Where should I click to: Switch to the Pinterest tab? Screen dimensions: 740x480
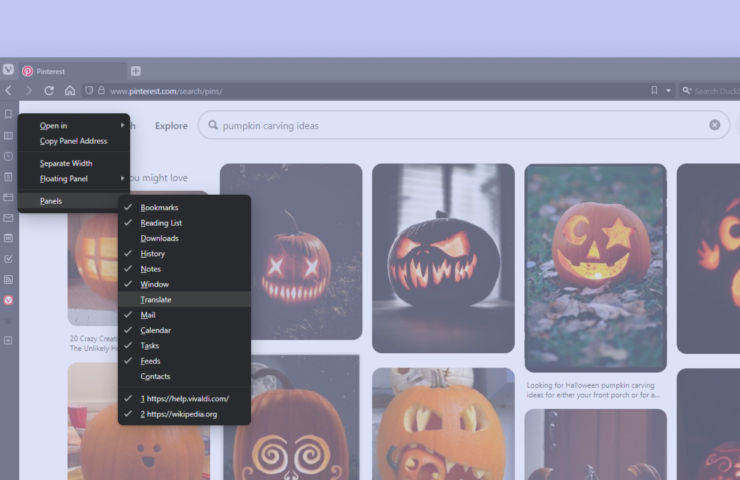point(73,71)
